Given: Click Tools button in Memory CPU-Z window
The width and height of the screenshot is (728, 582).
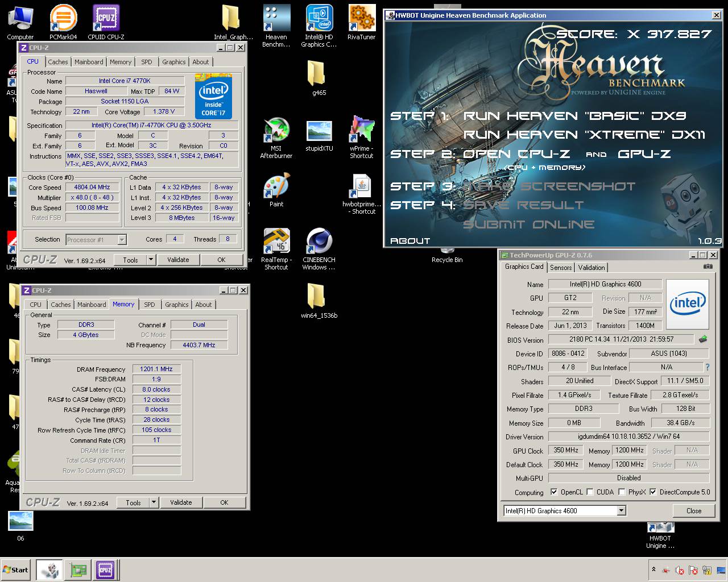Looking at the screenshot, I should point(133,502).
